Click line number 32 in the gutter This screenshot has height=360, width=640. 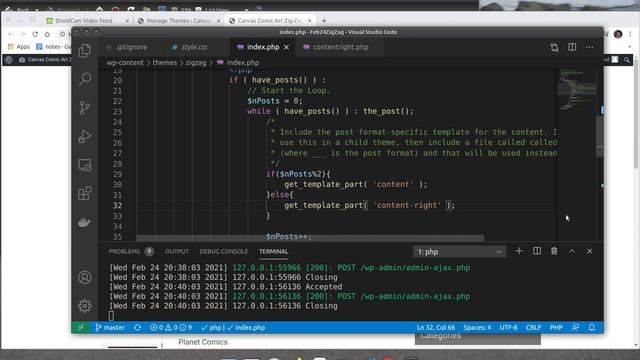[x=117, y=205]
